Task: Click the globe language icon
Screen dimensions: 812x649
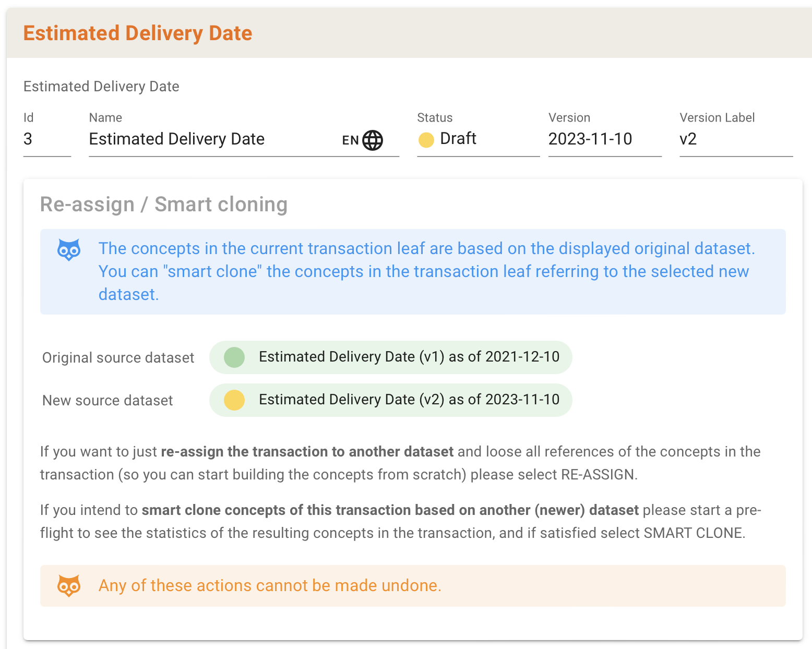Action: pos(373,140)
